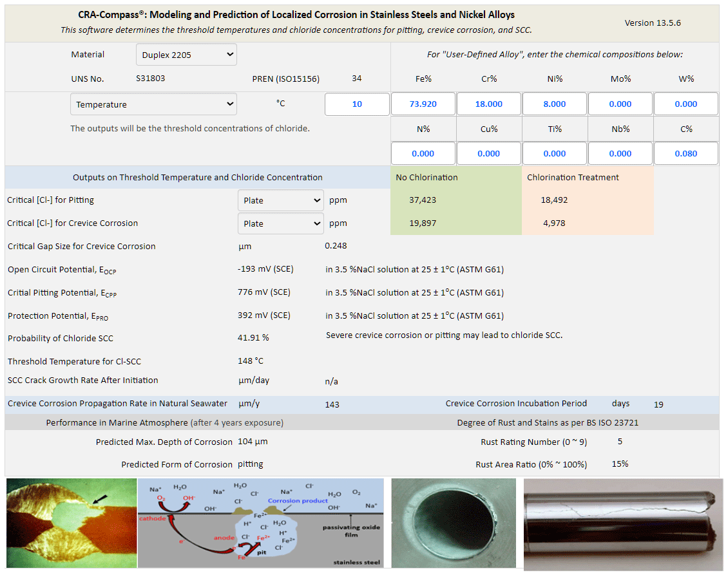Click the Mo% input field
This screenshot has width=728, height=573.
(620, 104)
